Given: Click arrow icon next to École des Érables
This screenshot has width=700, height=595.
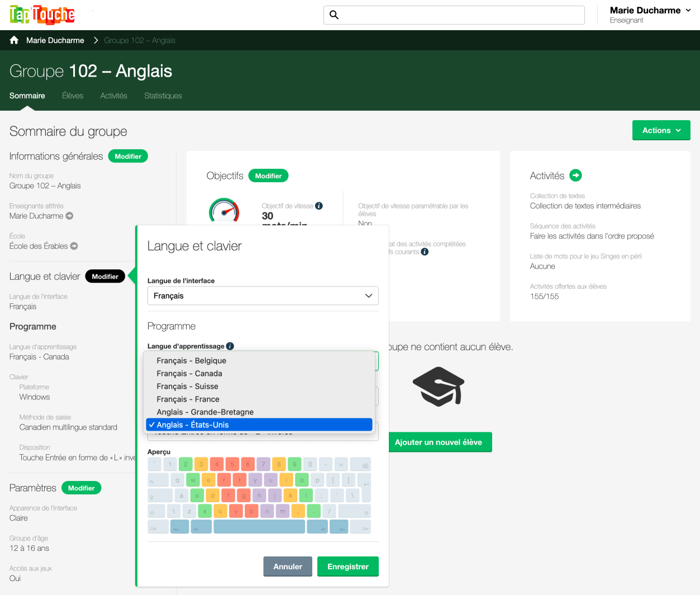Looking at the screenshot, I should coord(74,246).
